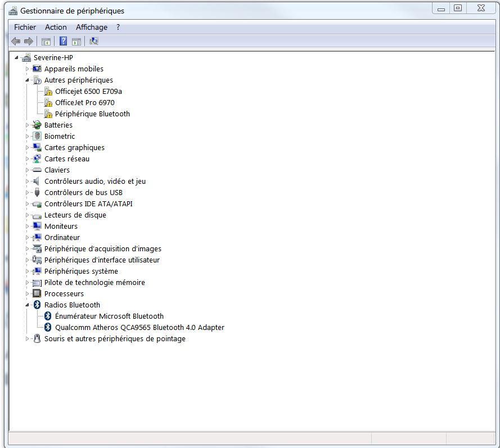Click the Biometric fingerprint icon

[x=37, y=136]
